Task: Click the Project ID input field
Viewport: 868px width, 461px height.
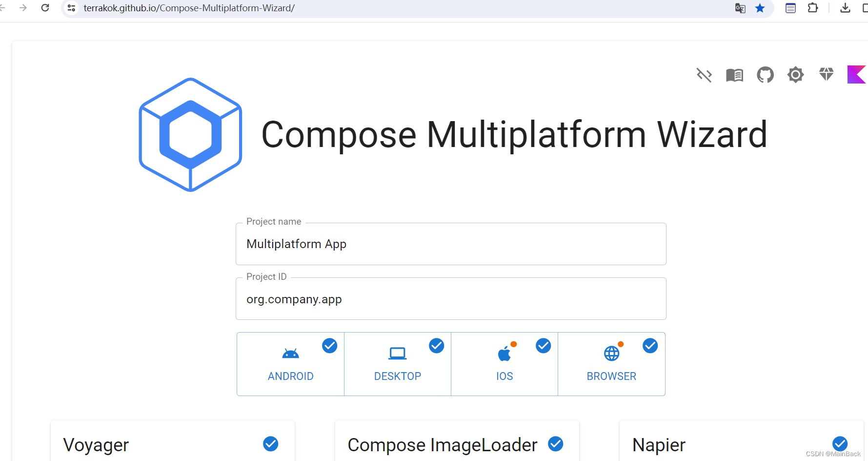Action: (451, 299)
